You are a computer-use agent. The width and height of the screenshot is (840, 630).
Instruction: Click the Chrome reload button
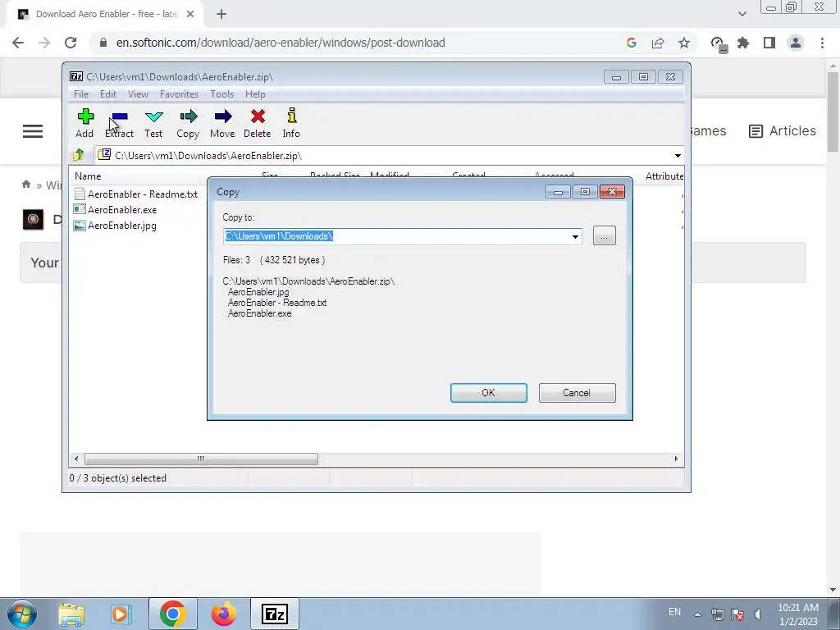coord(71,43)
